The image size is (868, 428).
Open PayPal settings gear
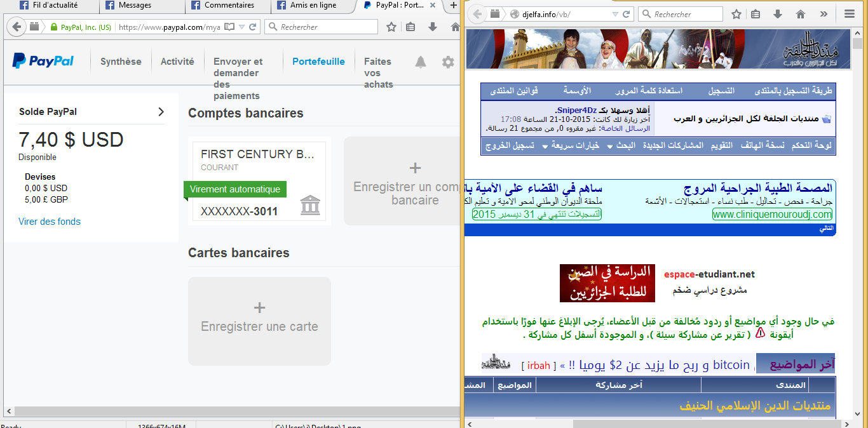pyautogui.click(x=449, y=62)
